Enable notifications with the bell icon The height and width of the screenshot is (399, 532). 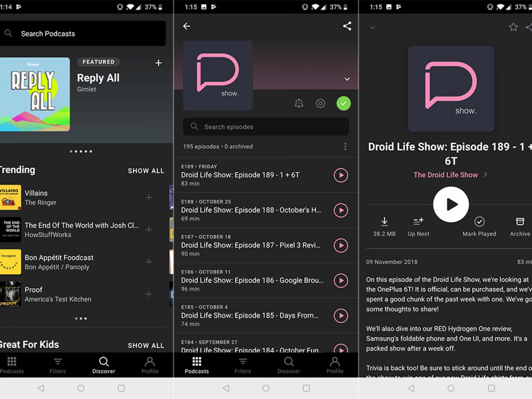click(x=299, y=104)
